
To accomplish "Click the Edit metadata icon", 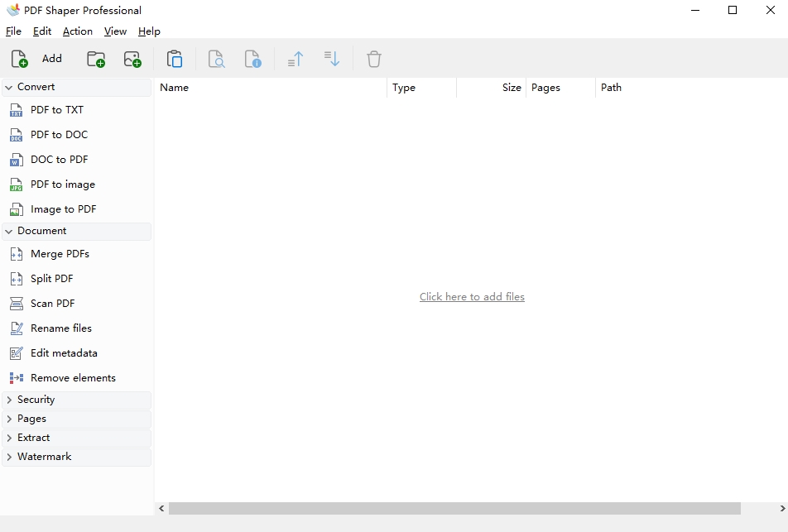I will 16,353.
